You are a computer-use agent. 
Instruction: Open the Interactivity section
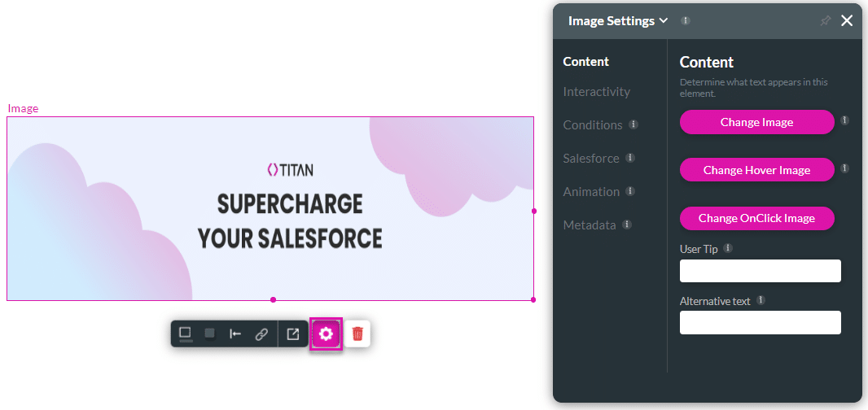click(x=596, y=91)
